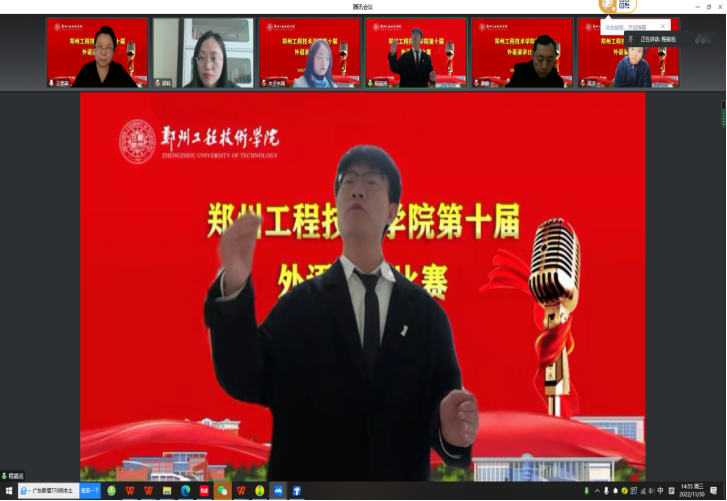The width and height of the screenshot is (727, 501).
Task: Click the yellow-green shield tray icon
Action: coord(625,491)
